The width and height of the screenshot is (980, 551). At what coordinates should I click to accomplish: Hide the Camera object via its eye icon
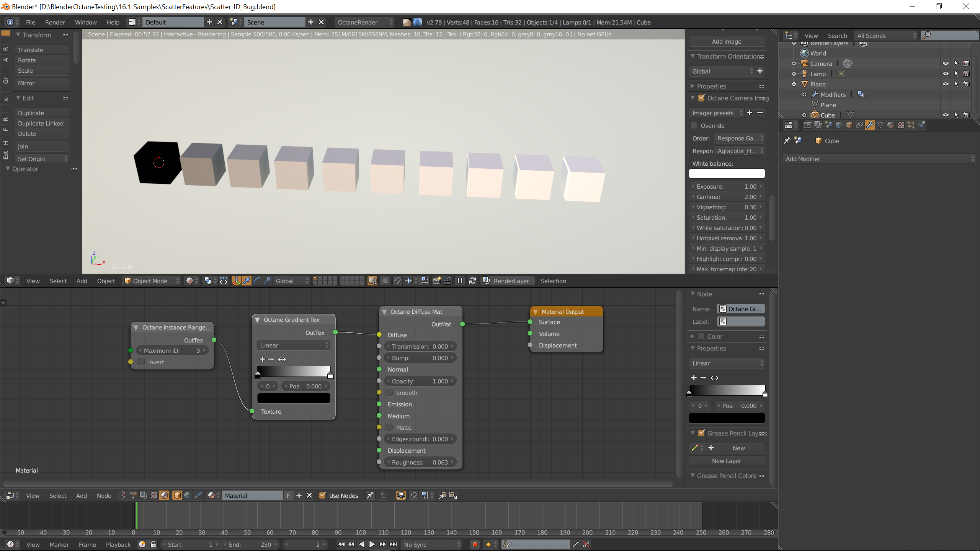point(946,64)
